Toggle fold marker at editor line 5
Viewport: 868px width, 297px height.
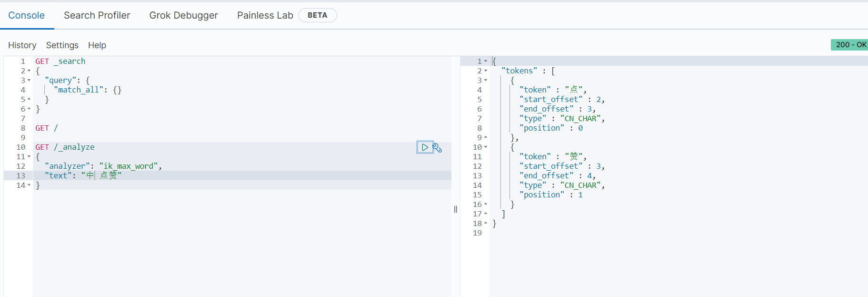tap(29, 99)
